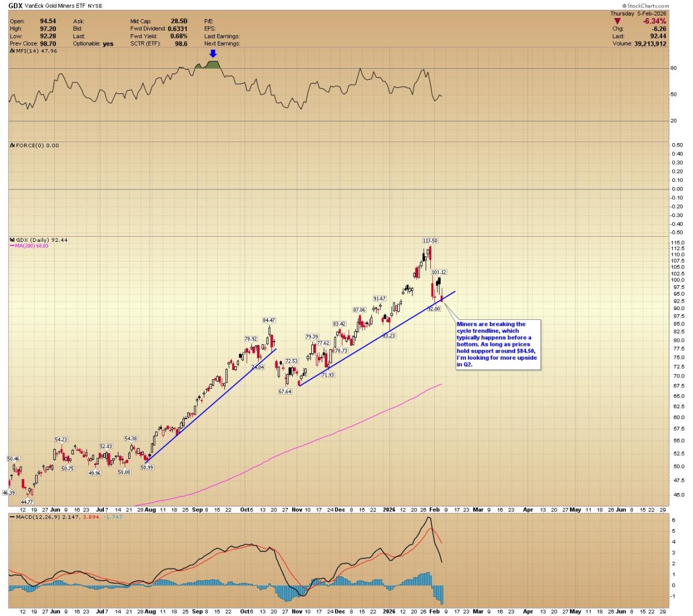Select the 84.47 October high label
Screen dimensions: 693x616
pyautogui.click(x=269, y=320)
